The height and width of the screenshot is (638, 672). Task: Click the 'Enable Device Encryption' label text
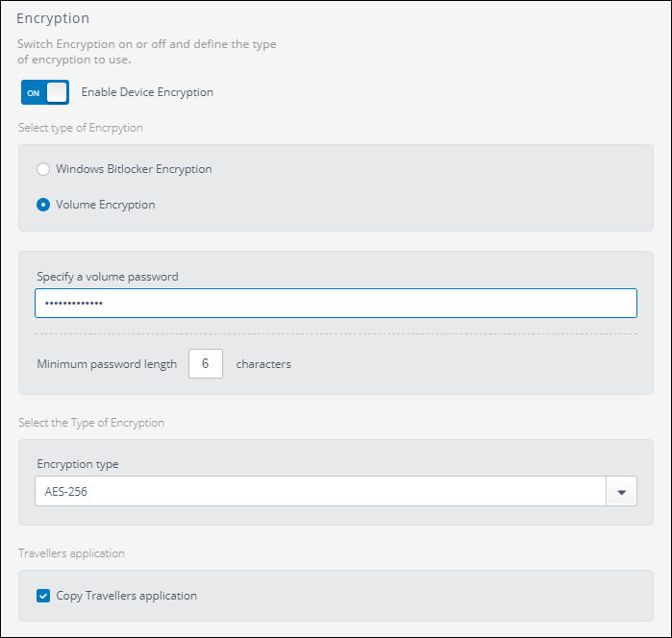(147, 92)
